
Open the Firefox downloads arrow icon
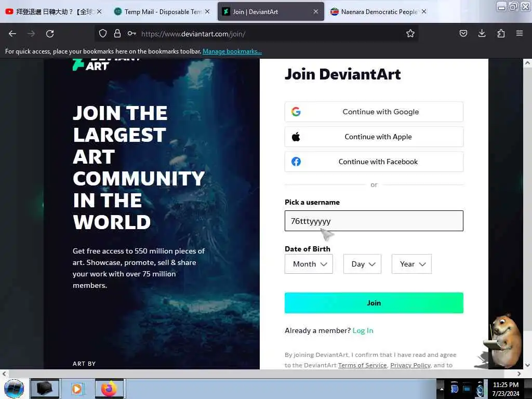[x=482, y=33]
